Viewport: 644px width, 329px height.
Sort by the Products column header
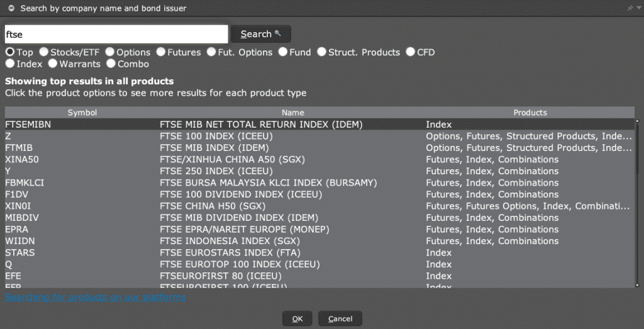[530, 113]
